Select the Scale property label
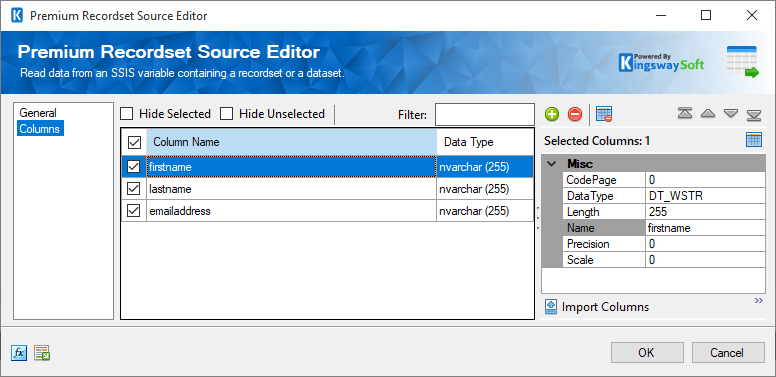The image size is (776, 377). click(x=604, y=260)
